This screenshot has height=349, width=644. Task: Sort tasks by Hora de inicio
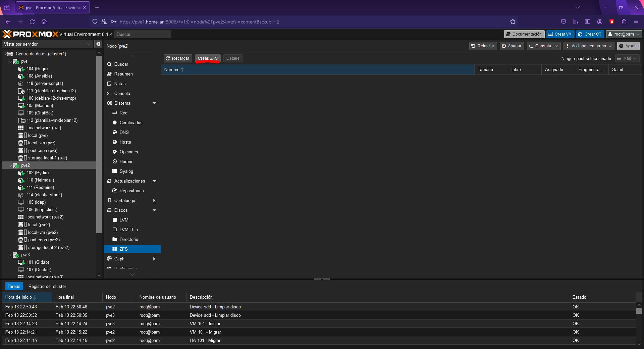[x=27, y=297]
